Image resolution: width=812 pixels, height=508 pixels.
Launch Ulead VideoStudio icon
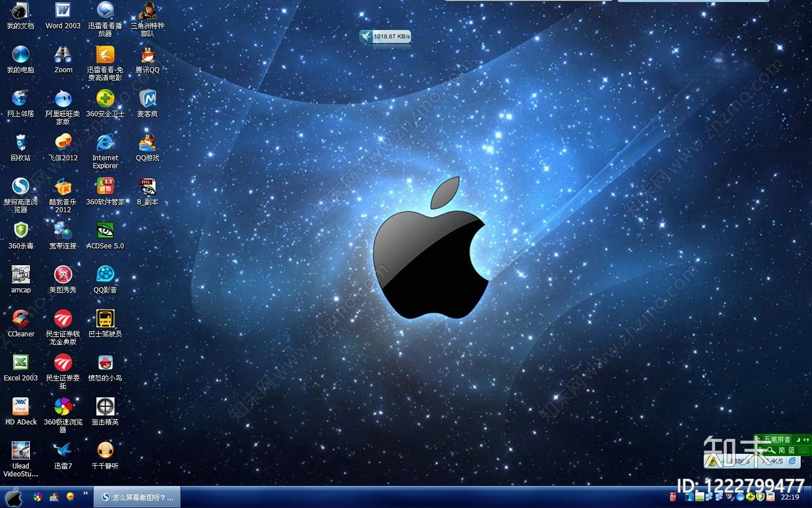pos(20,459)
